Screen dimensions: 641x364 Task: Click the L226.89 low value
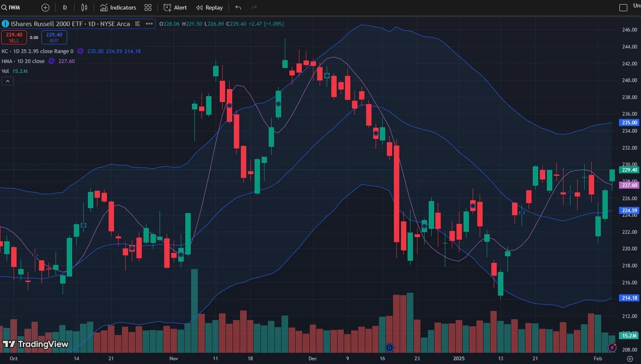tap(214, 24)
